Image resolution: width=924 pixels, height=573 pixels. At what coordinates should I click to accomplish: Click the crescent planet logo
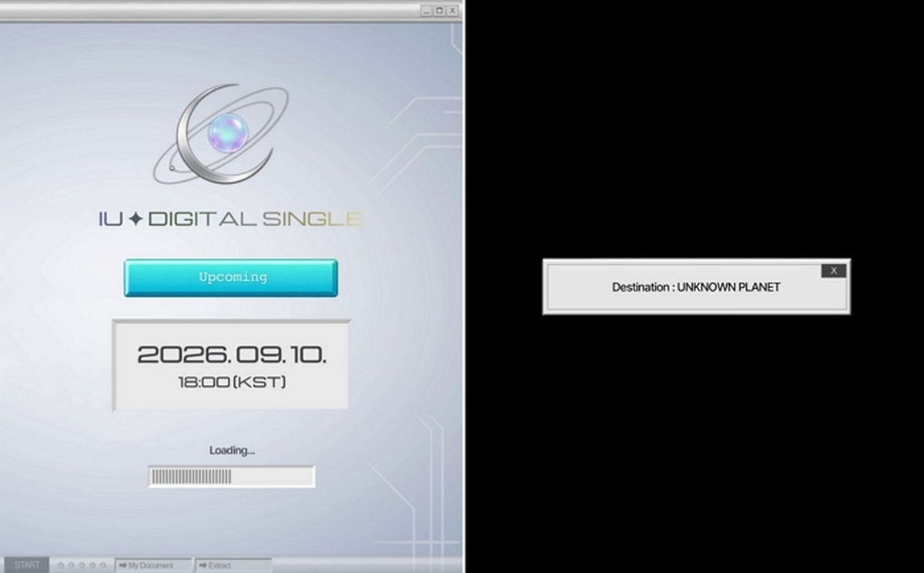221,134
